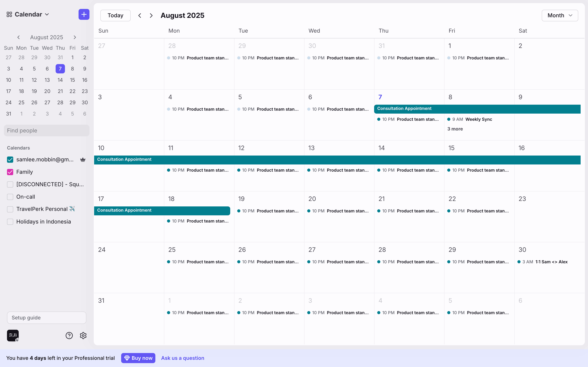
Task: Click mini calendar previous month arrow
Action: coord(18,37)
